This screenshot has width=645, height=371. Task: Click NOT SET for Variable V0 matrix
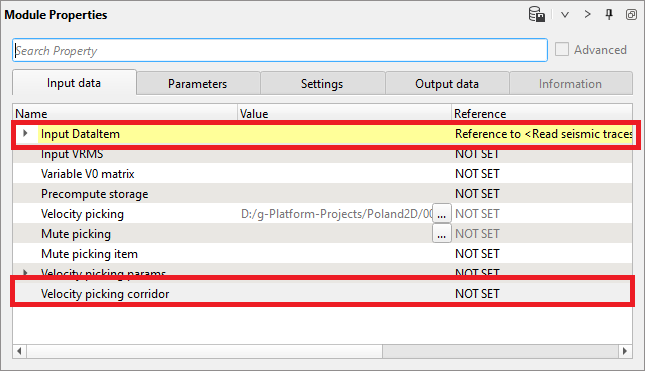[477, 174]
